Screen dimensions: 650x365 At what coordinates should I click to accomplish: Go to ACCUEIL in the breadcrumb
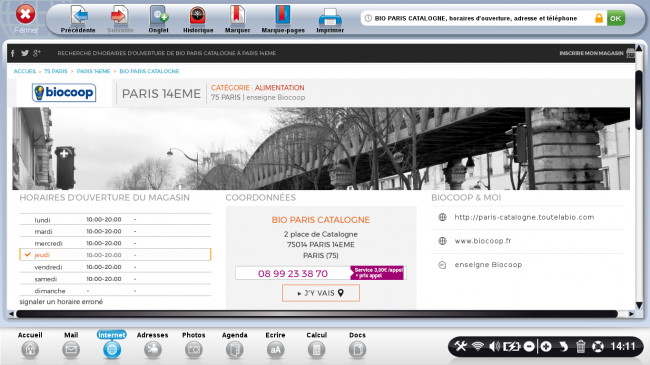[x=25, y=71]
